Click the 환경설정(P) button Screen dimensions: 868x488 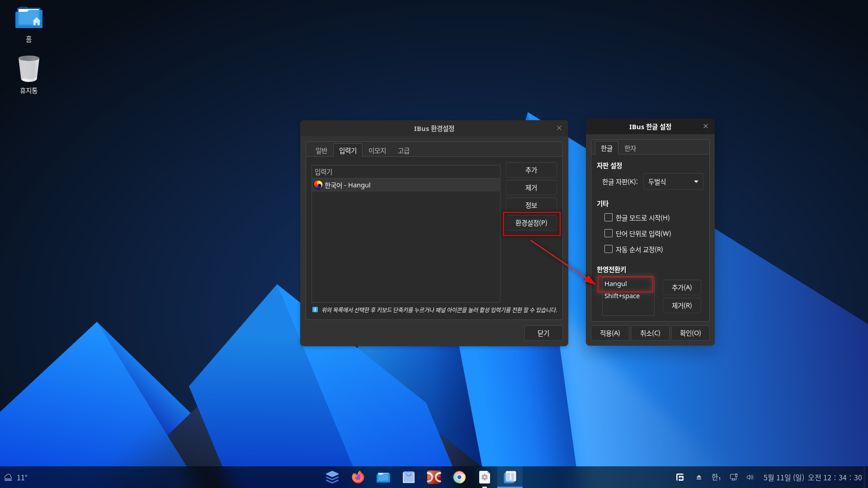coord(531,223)
